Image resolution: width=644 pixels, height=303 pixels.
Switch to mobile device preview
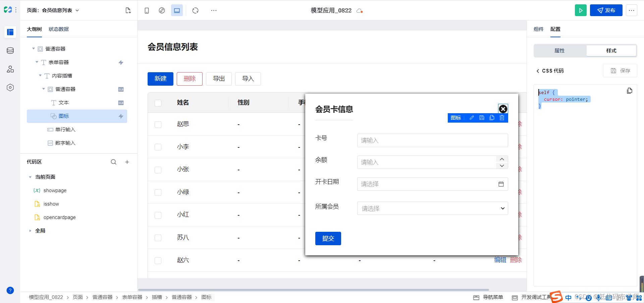point(147,10)
